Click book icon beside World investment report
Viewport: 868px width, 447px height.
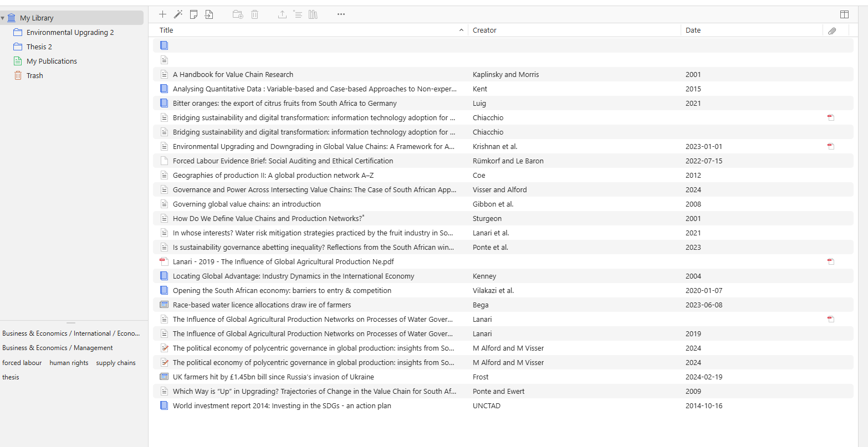164,405
